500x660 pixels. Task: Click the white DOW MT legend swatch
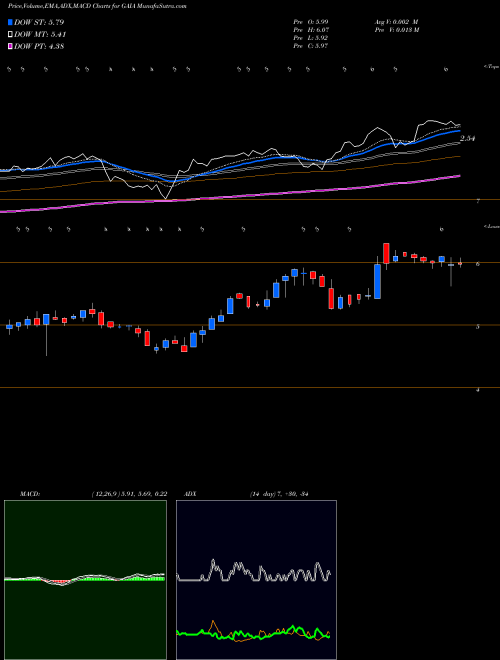[11, 35]
